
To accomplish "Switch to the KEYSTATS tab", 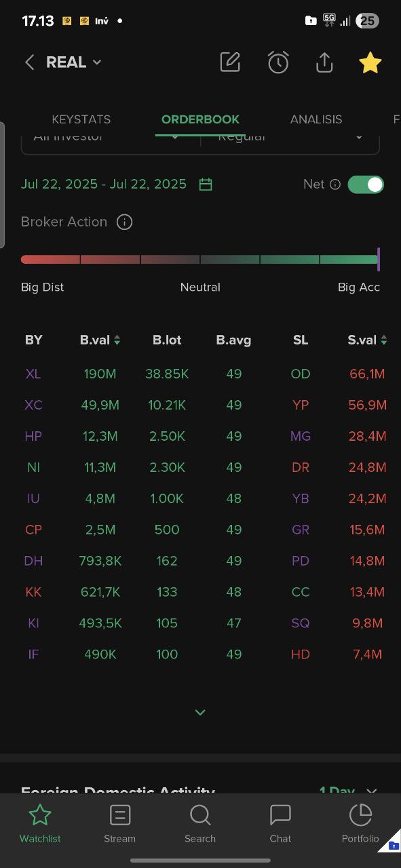I will 81,119.
